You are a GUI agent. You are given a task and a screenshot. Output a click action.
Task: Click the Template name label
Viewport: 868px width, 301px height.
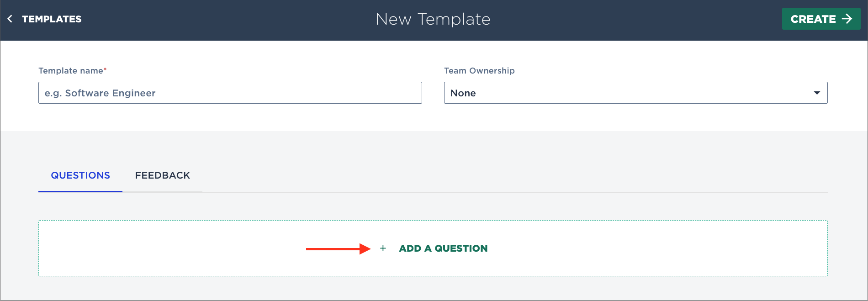pos(71,71)
